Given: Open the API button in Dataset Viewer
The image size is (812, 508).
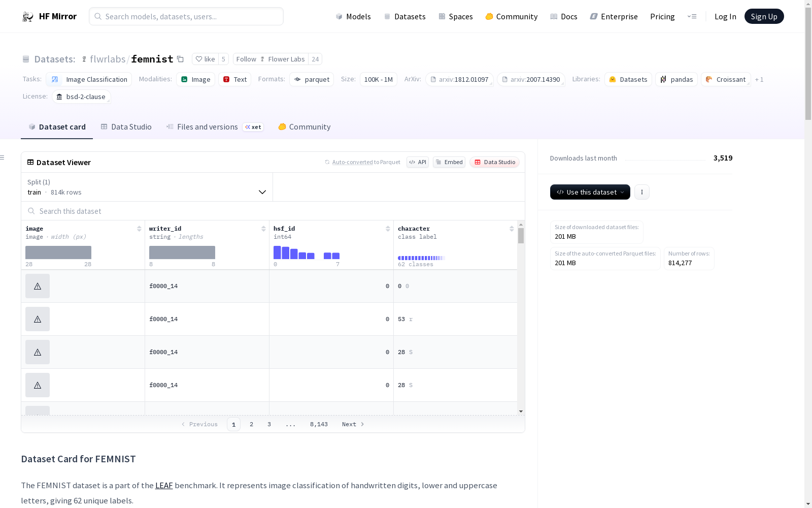Looking at the screenshot, I should pos(418,162).
